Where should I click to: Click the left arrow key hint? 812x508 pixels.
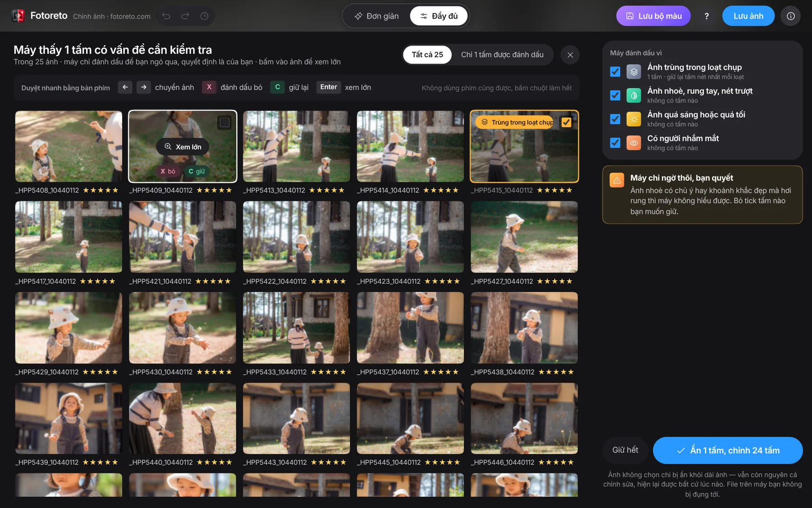[125, 87]
